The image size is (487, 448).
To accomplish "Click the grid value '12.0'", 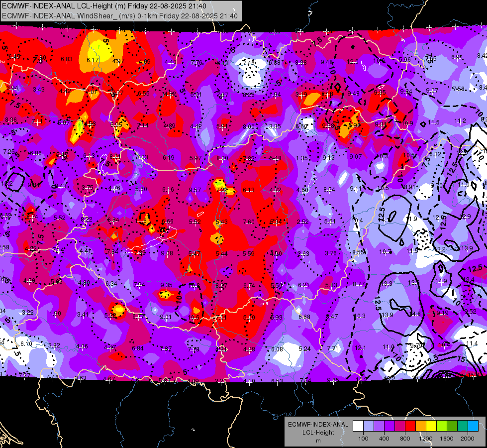I will (x=353, y=62).
